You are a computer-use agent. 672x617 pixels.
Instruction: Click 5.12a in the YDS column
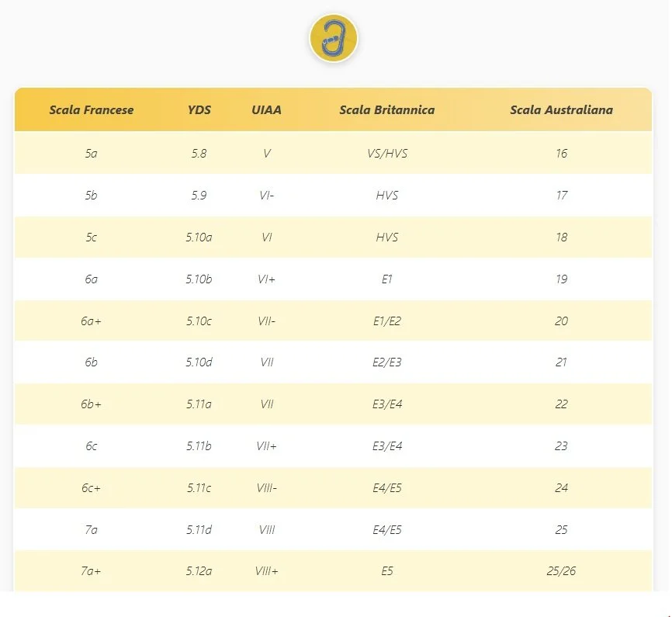click(199, 571)
